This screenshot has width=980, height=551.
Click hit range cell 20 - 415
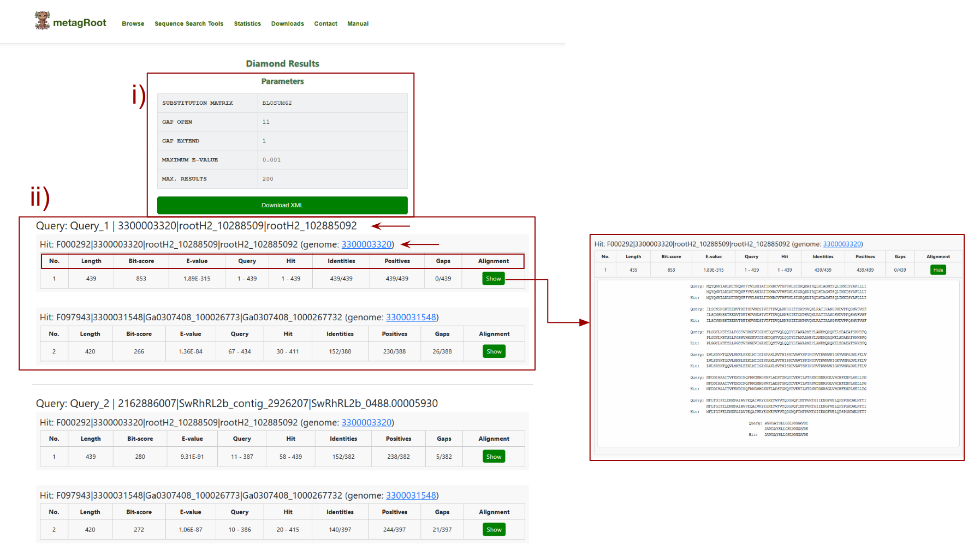tap(288, 530)
